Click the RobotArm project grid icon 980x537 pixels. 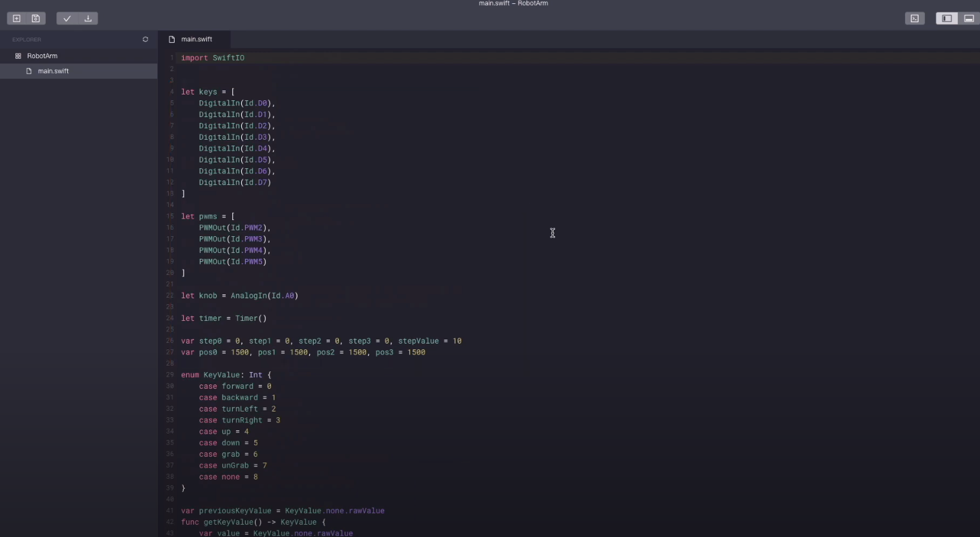pyautogui.click(x=18, y=56)
